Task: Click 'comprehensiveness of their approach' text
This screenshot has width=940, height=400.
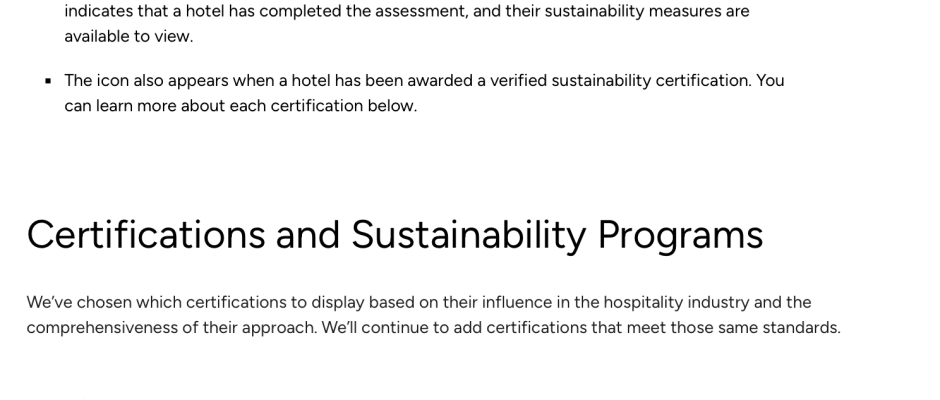Action: pyautogui.click(x=171, y=329)
